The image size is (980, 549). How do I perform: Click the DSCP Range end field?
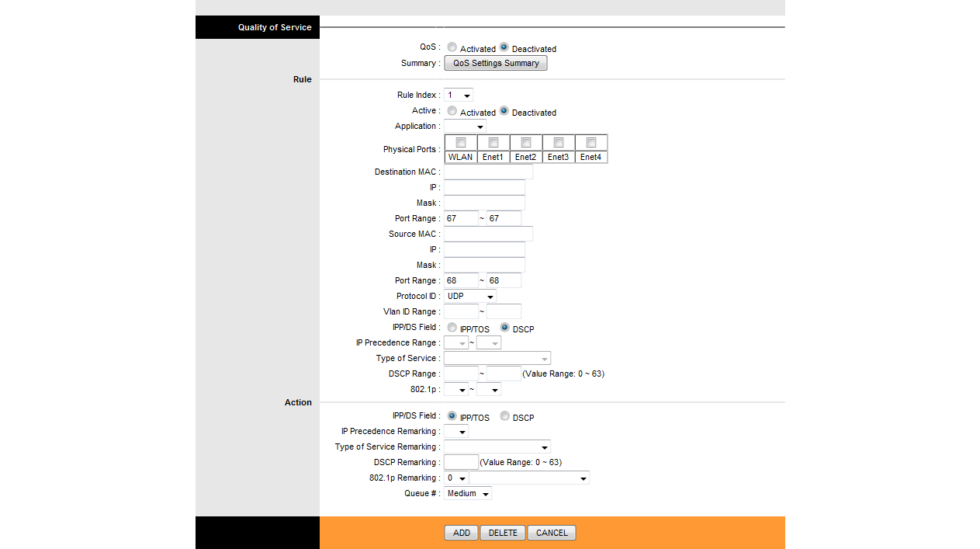[504, 374]
